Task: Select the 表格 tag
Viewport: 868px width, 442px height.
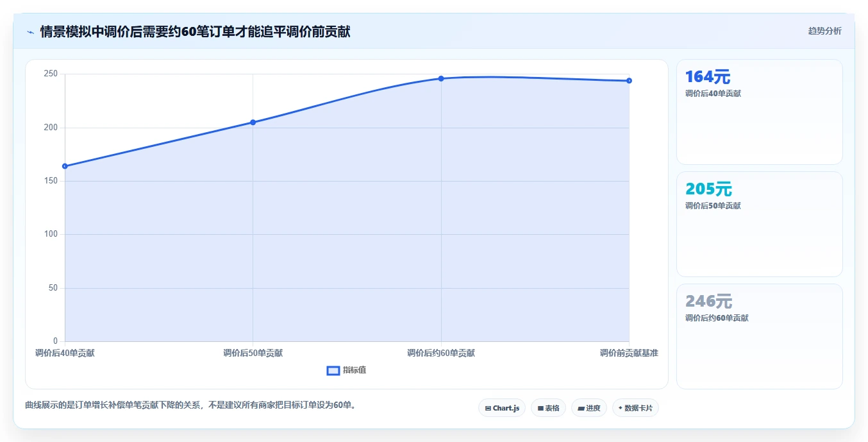Action: click(x=548, y=408)
